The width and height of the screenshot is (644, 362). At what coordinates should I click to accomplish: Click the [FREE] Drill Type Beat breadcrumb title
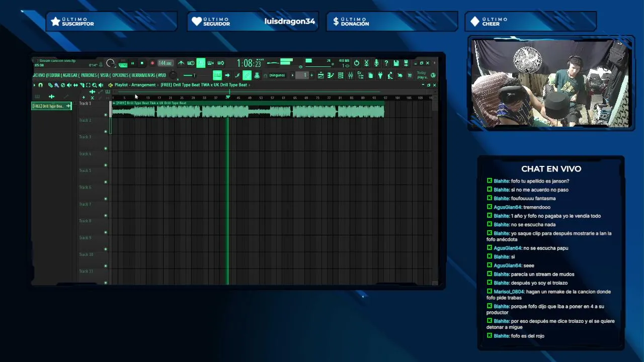204,85
